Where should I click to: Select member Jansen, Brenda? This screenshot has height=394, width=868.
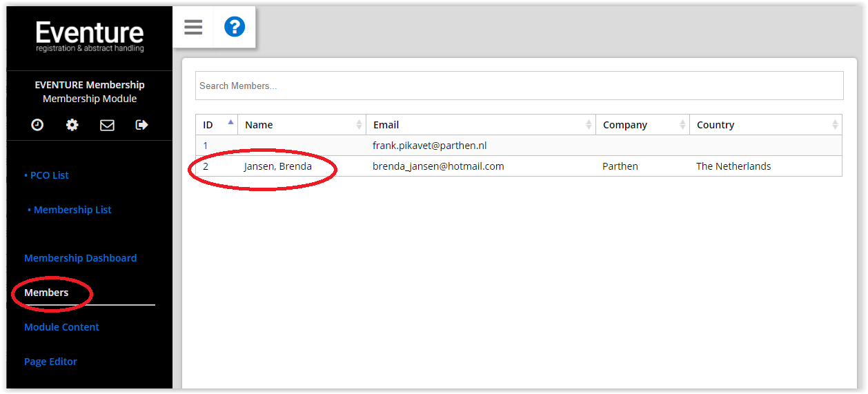point(277,166)
